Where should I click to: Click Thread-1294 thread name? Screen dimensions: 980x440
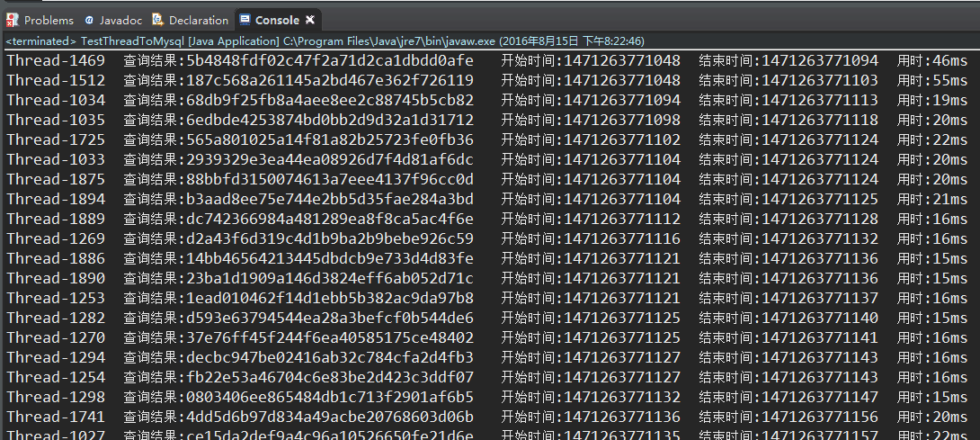point(56,357)
